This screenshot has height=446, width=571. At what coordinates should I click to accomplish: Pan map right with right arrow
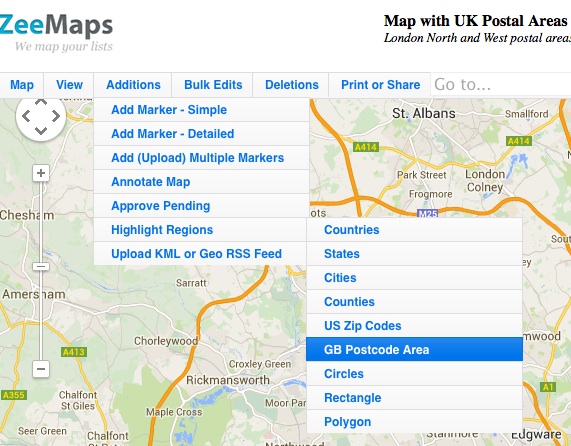pos(56,117)
